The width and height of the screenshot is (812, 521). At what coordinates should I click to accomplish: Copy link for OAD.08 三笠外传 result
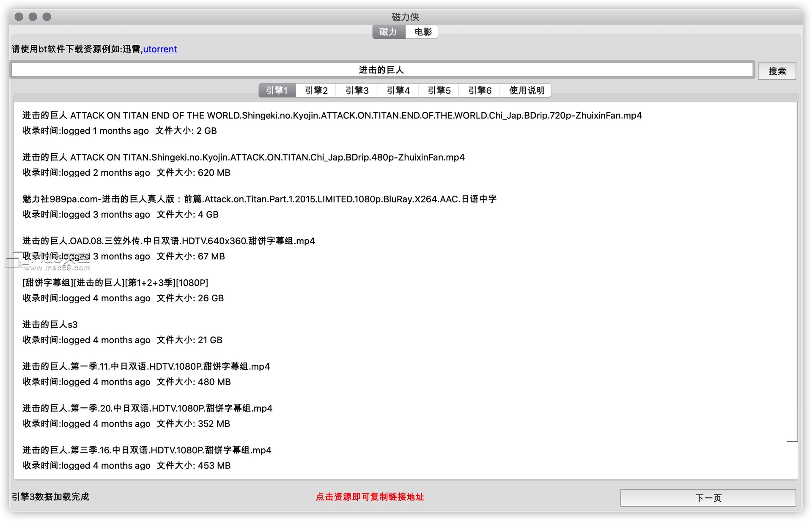(x=169, y=241)
